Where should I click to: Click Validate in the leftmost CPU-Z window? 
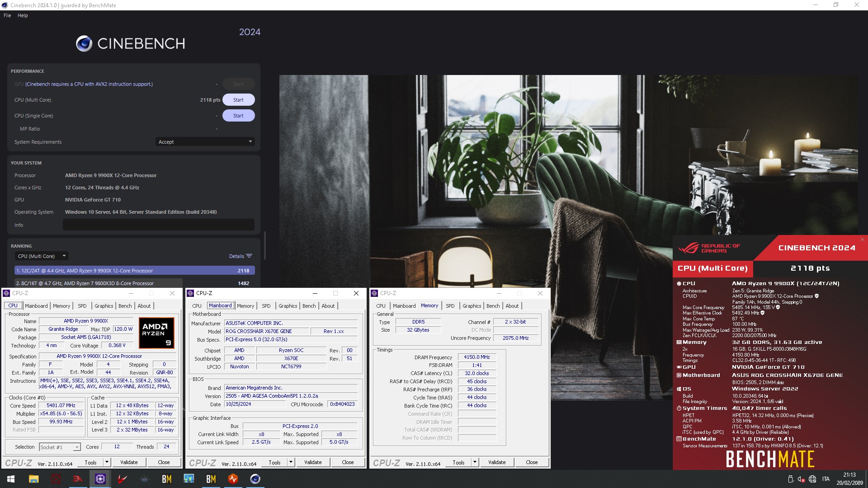[x=129, y=462]
